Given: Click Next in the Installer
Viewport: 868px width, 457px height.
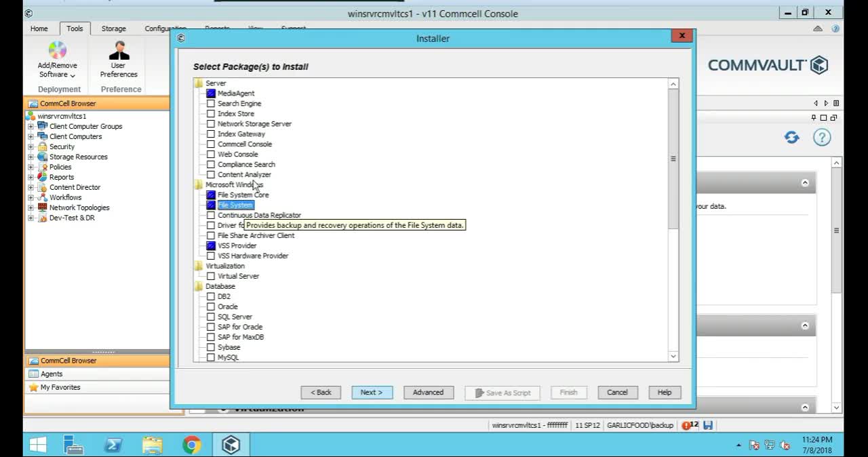Looking at the screenshot, I should [372, 393].
